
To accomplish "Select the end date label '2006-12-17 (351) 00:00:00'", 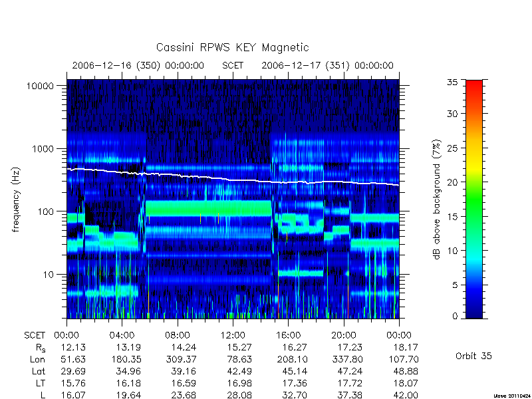I will pos(327,65).
